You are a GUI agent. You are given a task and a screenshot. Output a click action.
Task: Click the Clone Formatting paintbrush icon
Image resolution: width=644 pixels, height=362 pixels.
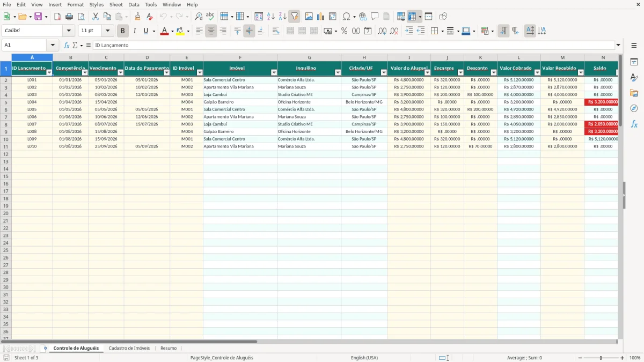[137, 17]
